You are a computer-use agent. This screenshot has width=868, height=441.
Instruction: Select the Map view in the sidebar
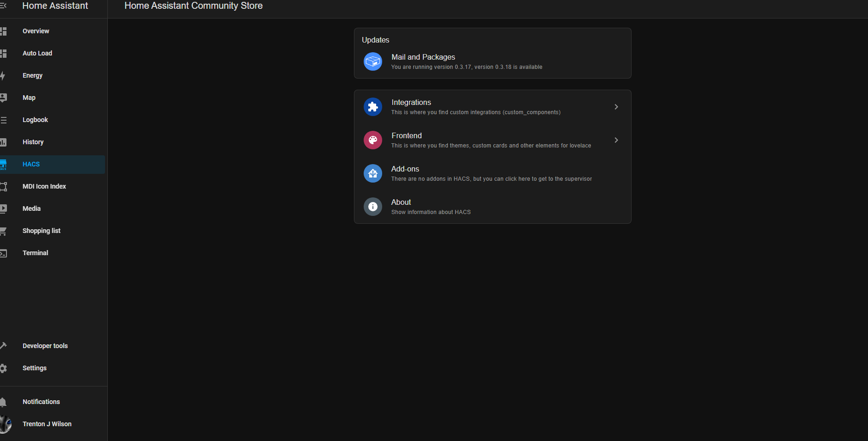[x=29, y=98]
